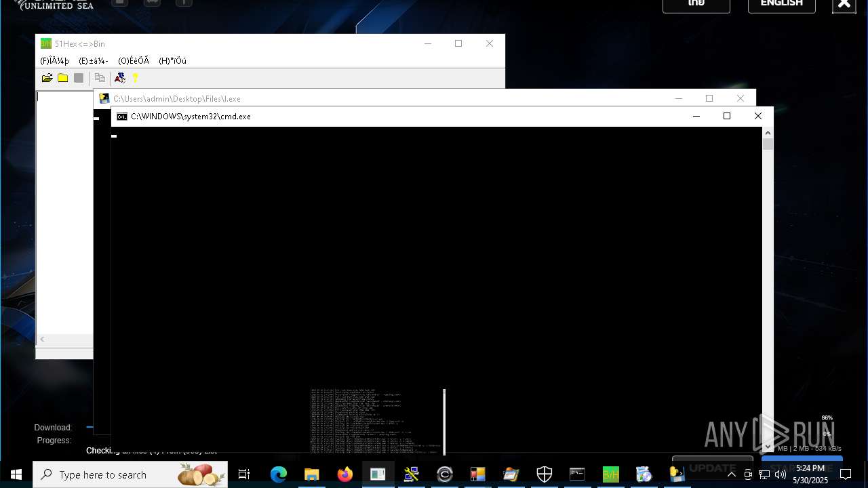Click the l.exe window title icon

[x=104, y=98]
